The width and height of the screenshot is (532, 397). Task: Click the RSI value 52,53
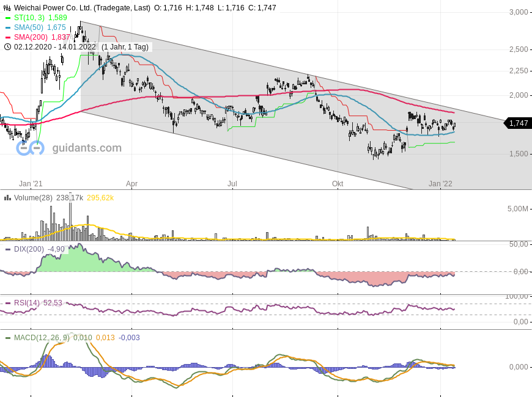click(53, 303)
